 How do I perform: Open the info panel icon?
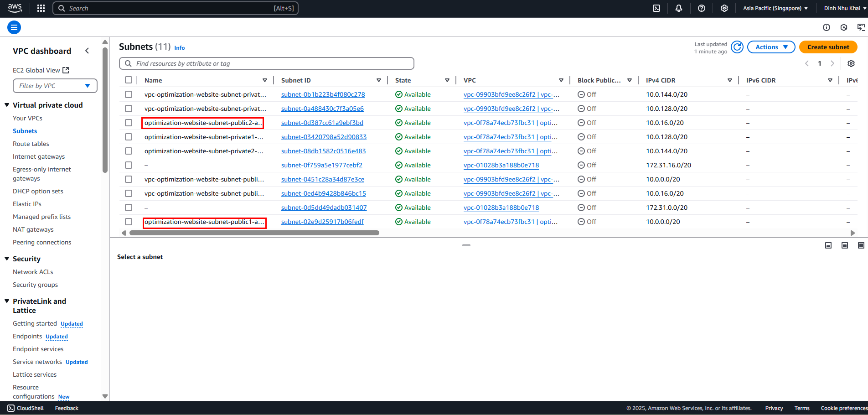pyautogui.click(x=827, y=27)
